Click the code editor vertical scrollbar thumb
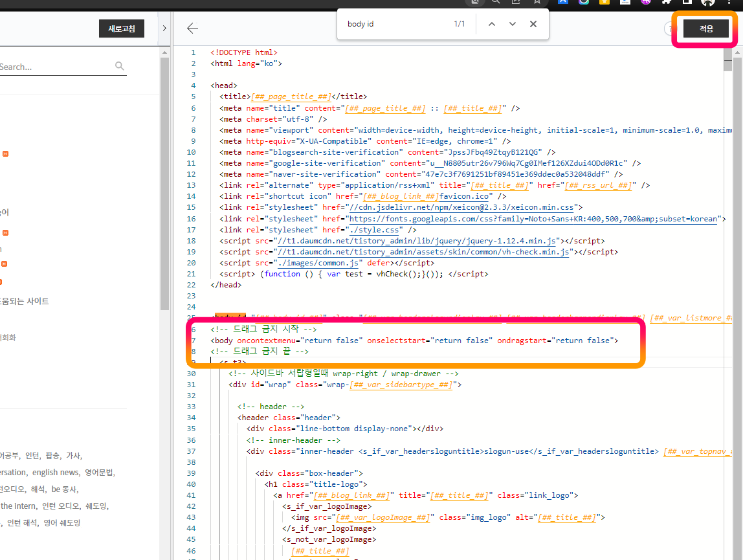This screenshot has height=560, width=743. 728,60
